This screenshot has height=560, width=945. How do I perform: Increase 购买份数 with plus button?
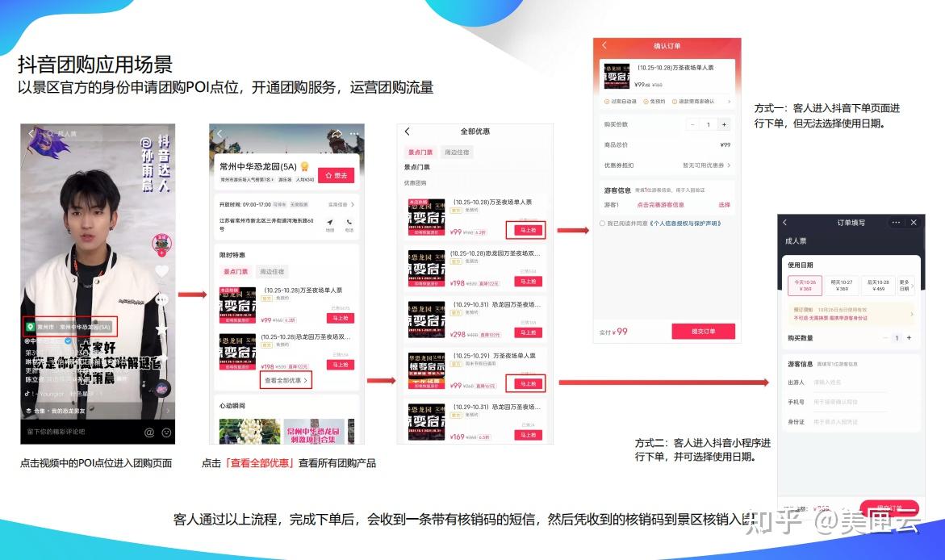[x=724, y=124]
